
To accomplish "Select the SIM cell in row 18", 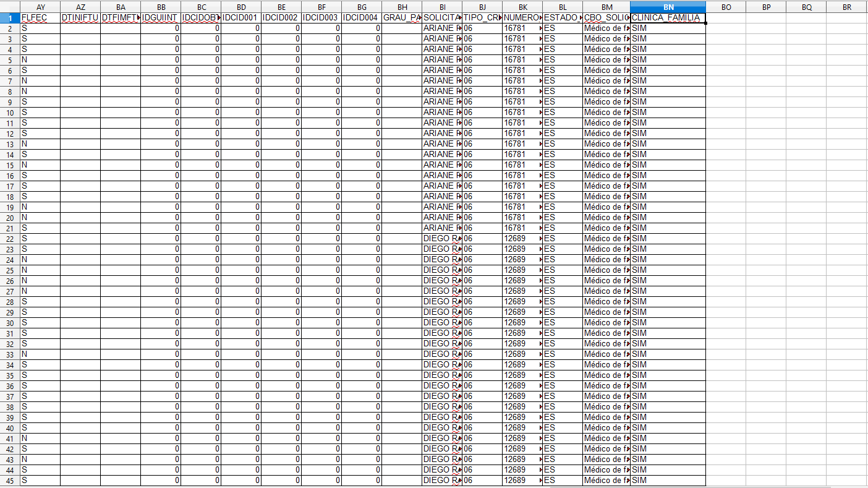I will click(x=668, y=197).
